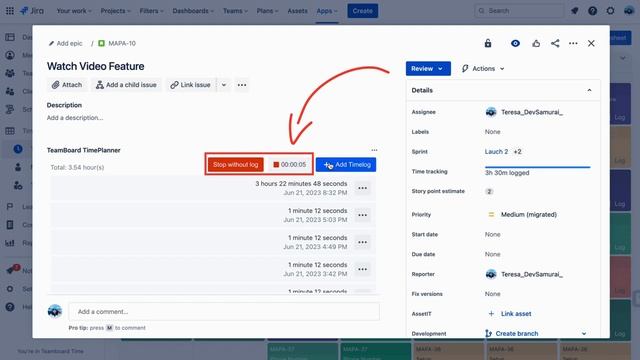The image size is (640, 360).
Task: Edit story point estimate value 2
Action: click(x=489, y=191)
